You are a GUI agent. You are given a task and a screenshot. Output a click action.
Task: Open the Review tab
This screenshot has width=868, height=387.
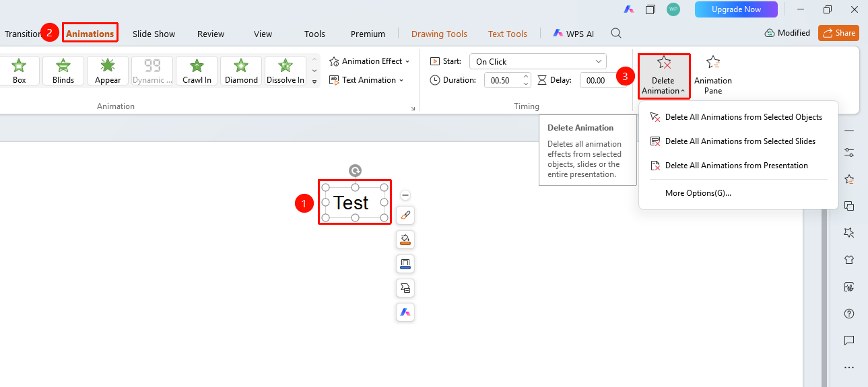click(x=211, y=34)
